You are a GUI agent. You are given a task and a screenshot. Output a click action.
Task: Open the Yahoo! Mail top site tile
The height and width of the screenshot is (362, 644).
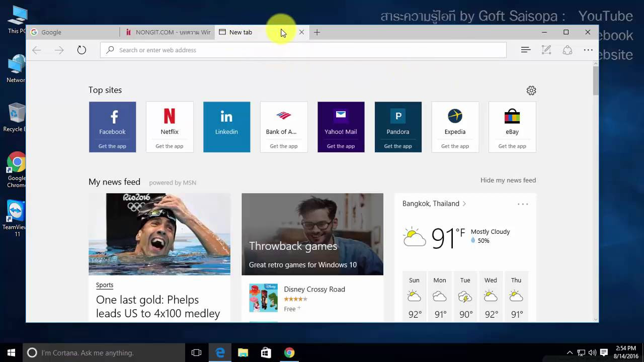[x=341, y=127]
